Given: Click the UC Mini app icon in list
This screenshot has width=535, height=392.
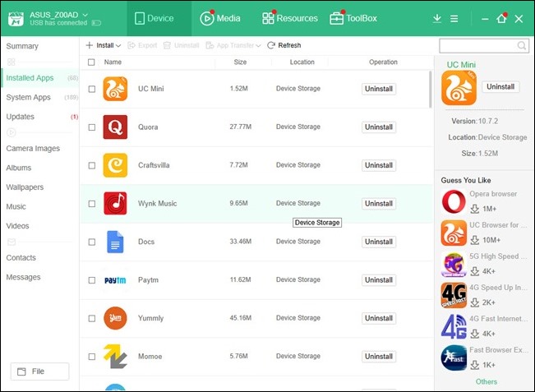Looking at the screenshot, I should 115,89.
